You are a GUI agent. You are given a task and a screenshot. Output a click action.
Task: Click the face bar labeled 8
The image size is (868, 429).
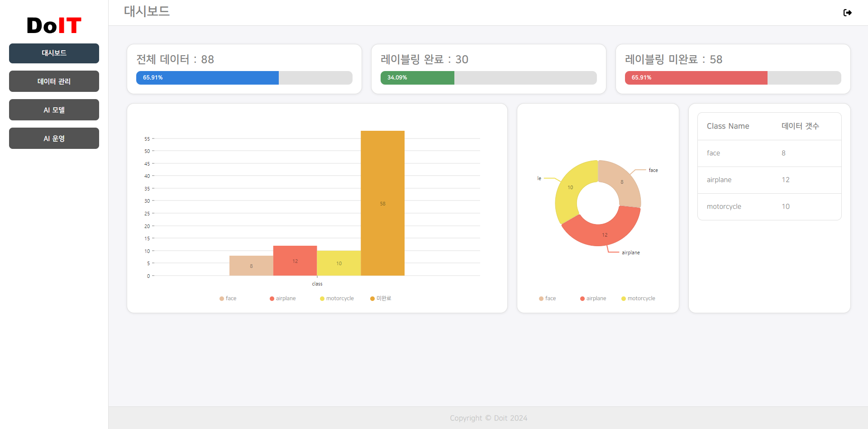[x=251, y=266]
